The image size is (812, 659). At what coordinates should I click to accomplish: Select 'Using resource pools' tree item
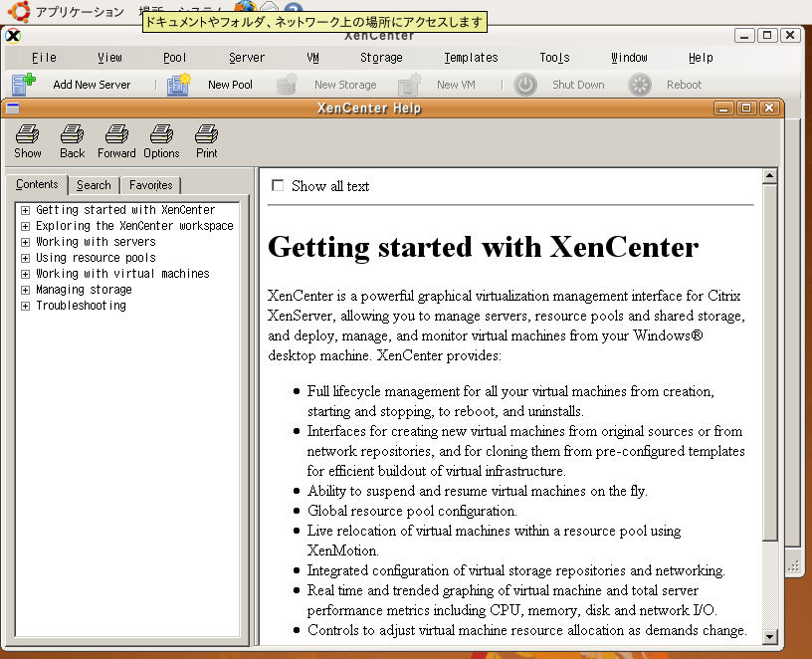96,258
